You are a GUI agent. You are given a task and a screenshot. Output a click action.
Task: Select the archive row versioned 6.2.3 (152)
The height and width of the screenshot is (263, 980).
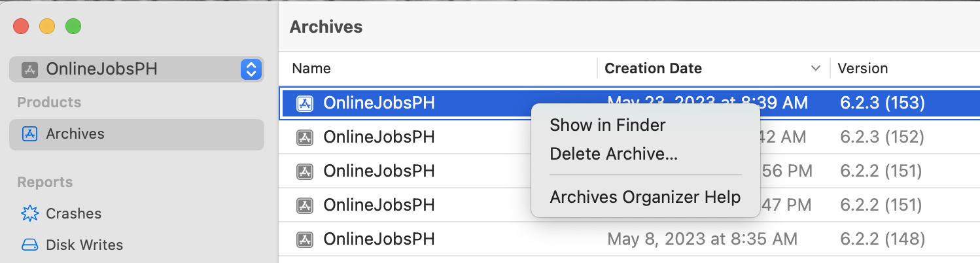(406, 137)
